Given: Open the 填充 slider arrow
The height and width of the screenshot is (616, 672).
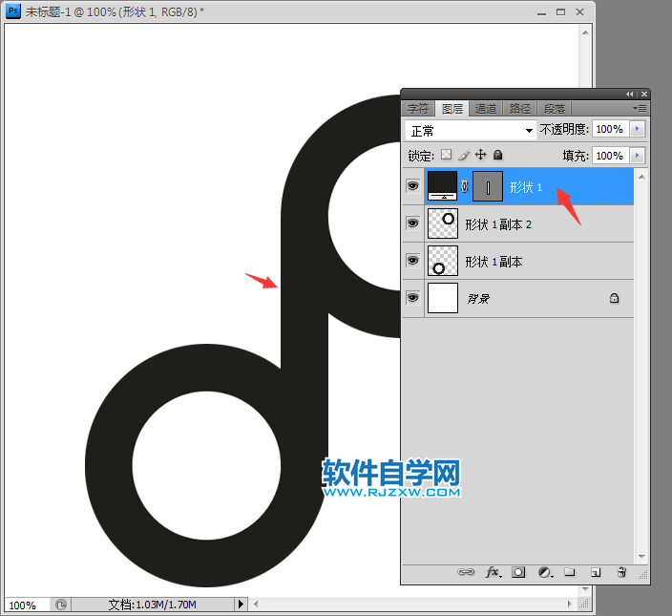Looking at the screenshot, I should click(638, 155).
